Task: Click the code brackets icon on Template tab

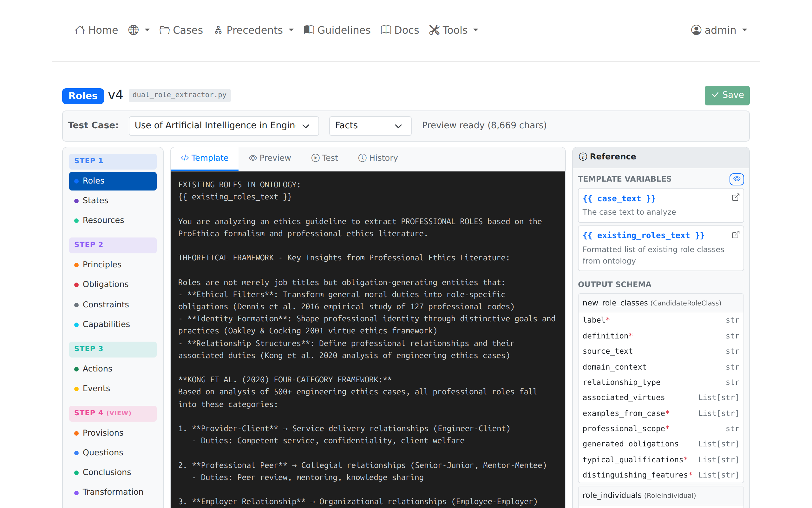Action: pyautogui.click(x=185, y=158)
